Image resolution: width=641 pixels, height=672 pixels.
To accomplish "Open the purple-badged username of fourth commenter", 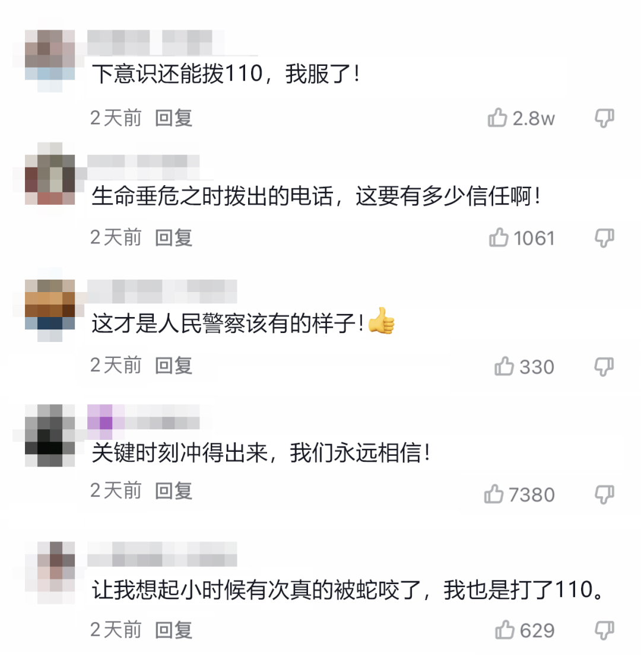I will (144, 417).
